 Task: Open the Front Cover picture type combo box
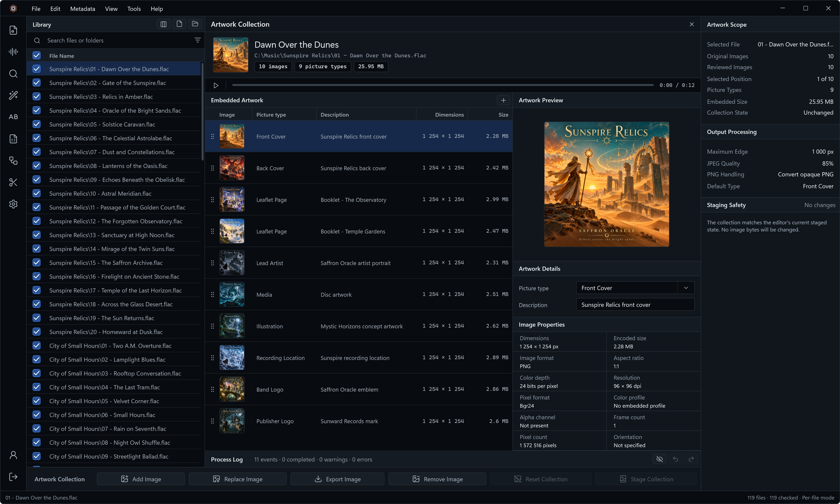(635, 288)
